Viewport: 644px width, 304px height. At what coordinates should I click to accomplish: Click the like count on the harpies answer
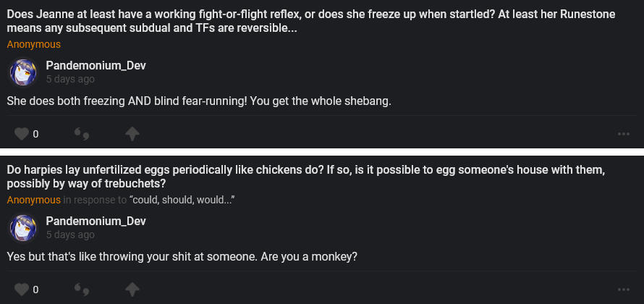35,290
